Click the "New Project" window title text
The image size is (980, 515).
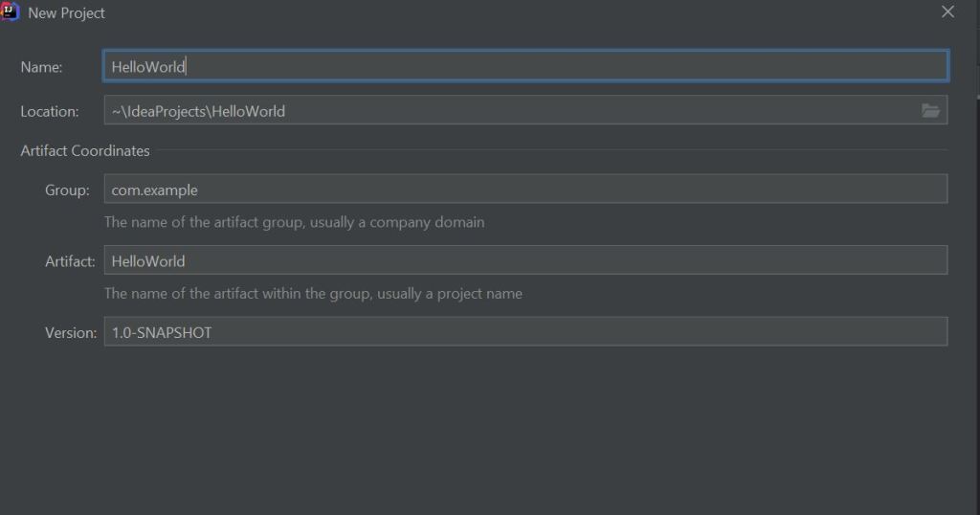[67, 12]
